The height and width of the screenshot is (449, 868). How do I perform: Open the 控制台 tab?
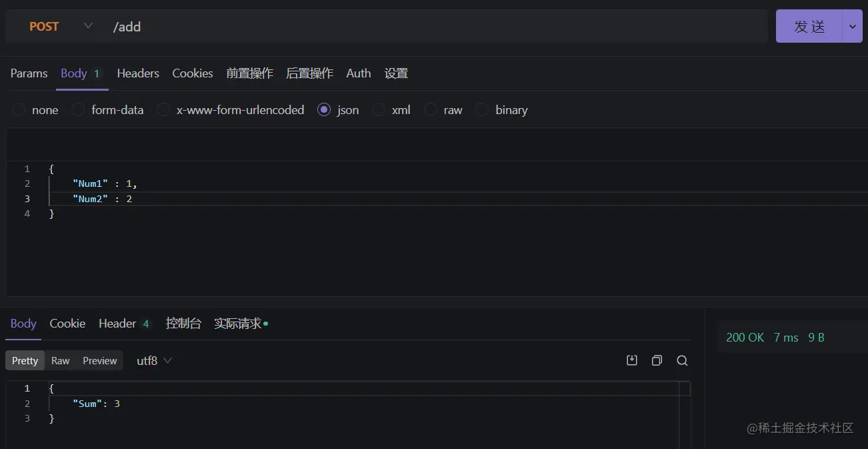pyautogui.click(x=183, y=324)
